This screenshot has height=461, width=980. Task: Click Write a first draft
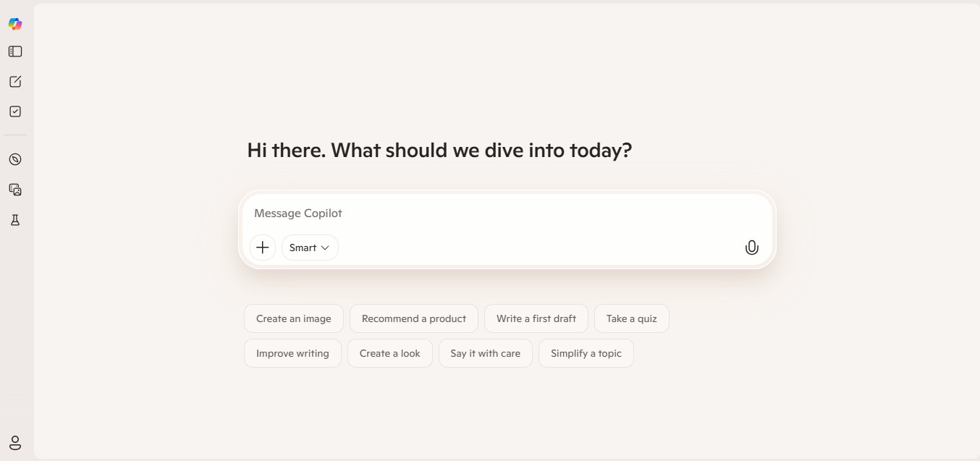[536, 318]
